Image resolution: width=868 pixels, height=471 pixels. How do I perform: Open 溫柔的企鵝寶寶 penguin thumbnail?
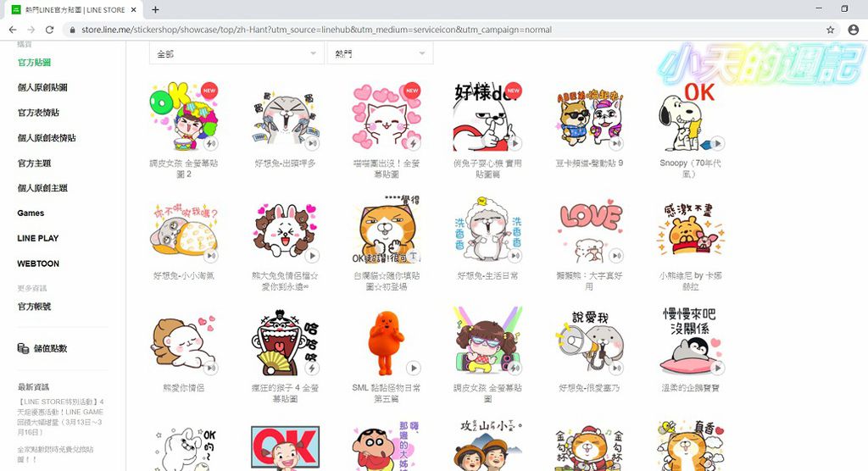(x=690, y=341)
